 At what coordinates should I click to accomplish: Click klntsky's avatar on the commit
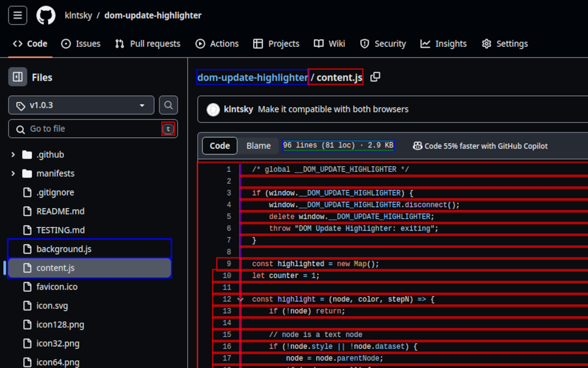(x=213, y=109)
